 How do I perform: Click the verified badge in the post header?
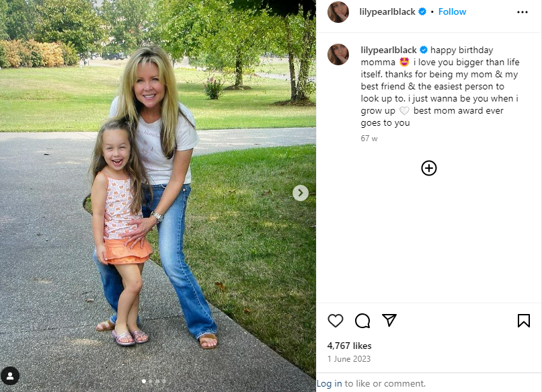point(422,11)
